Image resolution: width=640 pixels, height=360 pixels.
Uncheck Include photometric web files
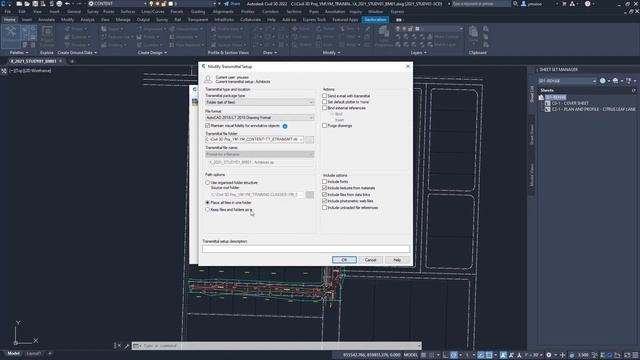(324, 201)
